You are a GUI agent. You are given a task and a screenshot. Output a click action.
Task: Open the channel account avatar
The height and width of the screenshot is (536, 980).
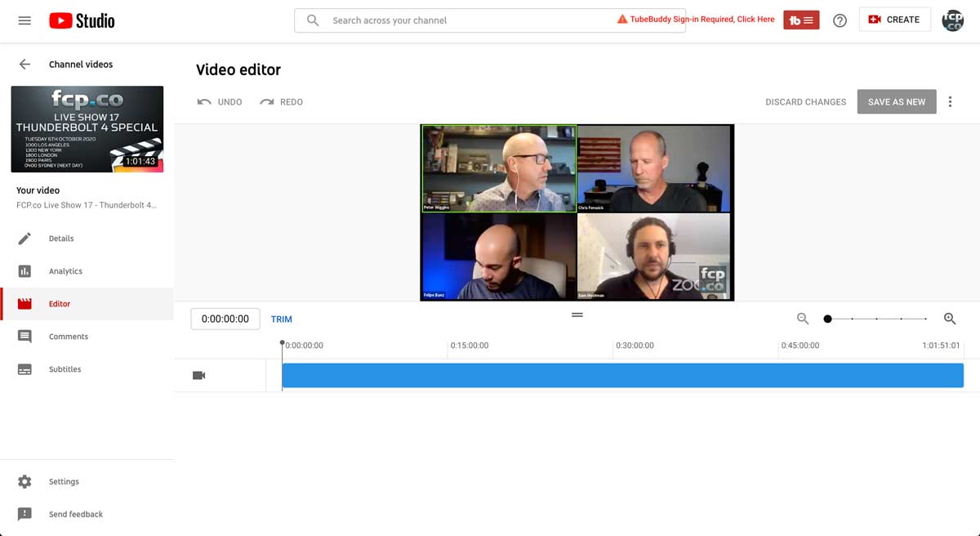[953, 20]
